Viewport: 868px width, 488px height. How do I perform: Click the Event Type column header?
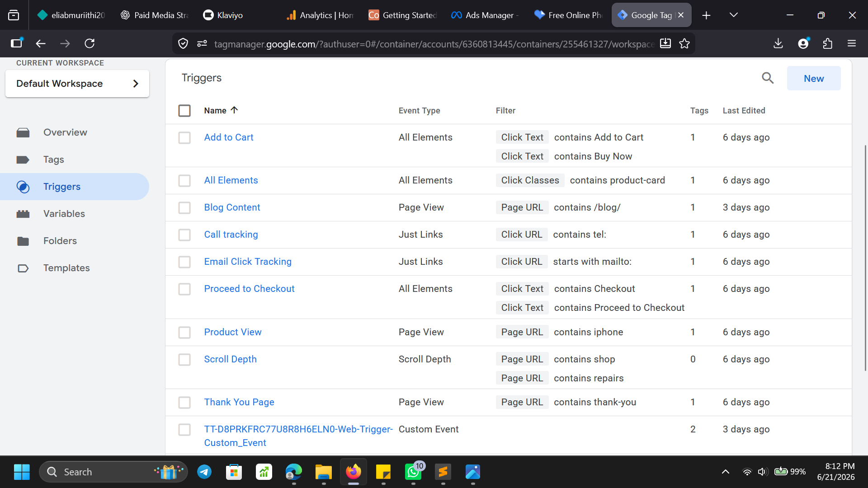click(419, 111)
